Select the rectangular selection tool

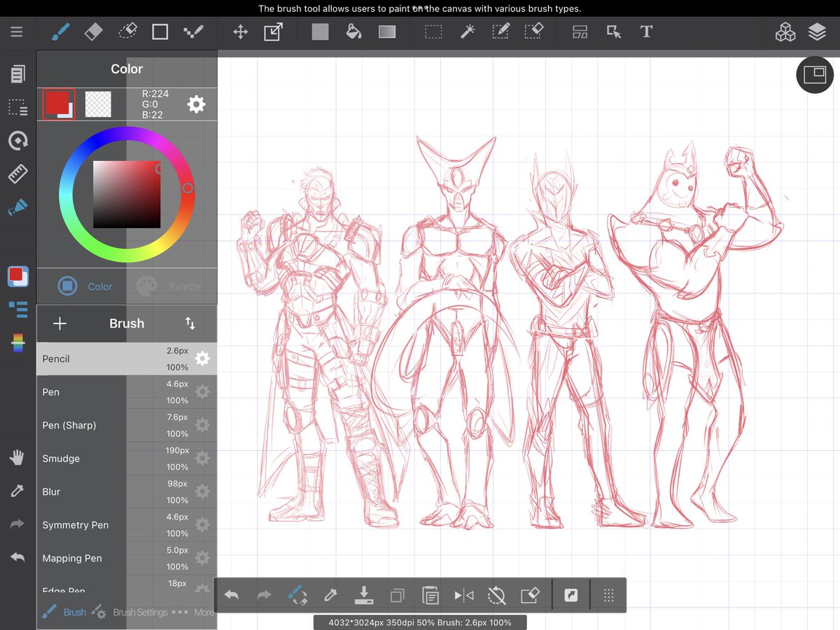point(434,32)
